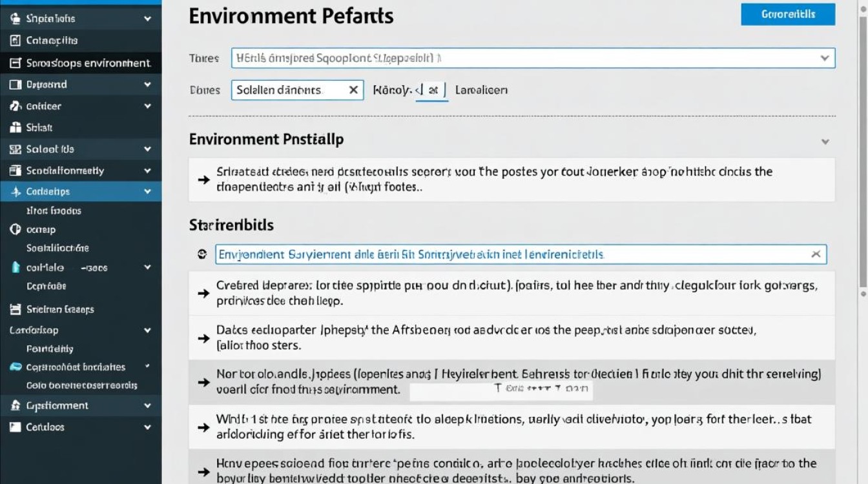Open the Strom froodos sidebar submenu item
The width and height of the screenshot is (868, 484).
[54, 210]
